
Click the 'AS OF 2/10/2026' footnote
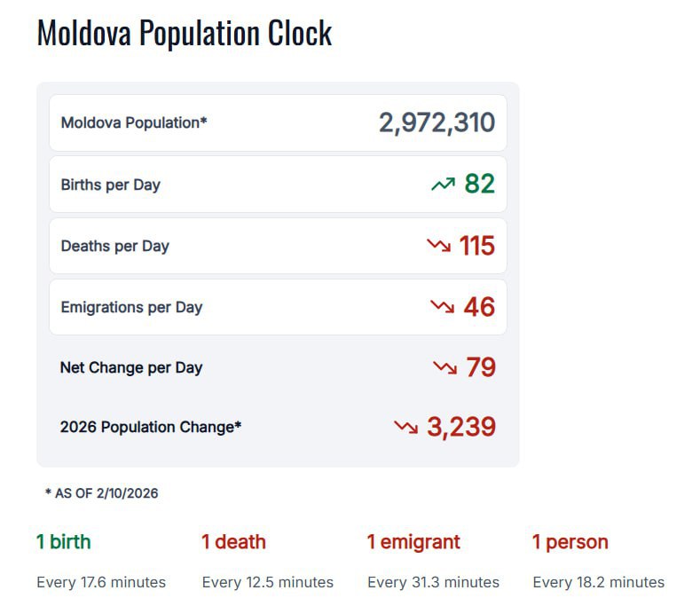(102, 492)
